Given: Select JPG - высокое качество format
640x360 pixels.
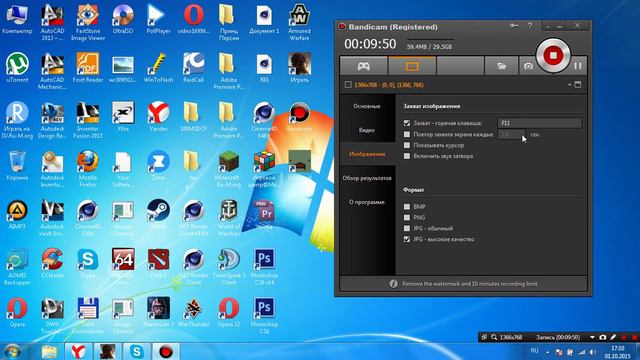Looking at the screenshot, I should point(407,239).
